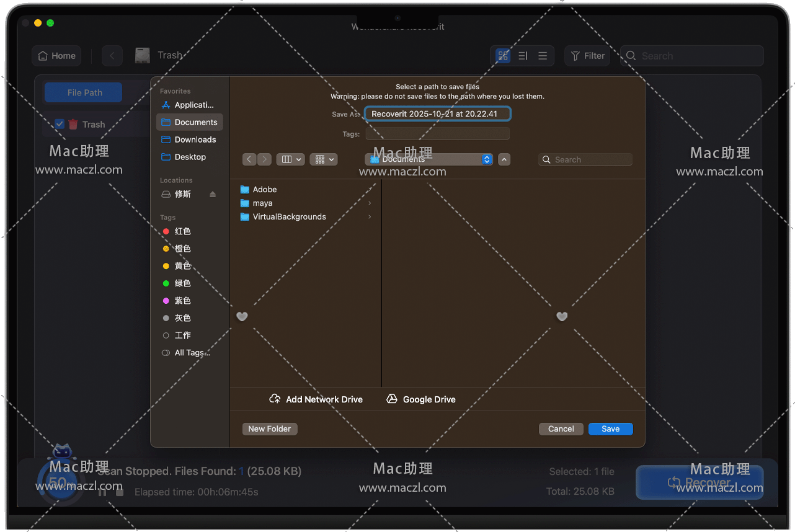
Task: Click the Save As filename field
Action: click(x=437, y=114)
